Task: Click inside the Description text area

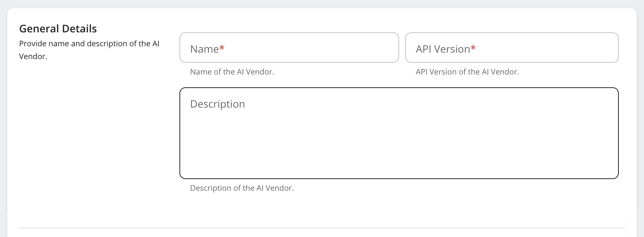Action: point(399,133)
